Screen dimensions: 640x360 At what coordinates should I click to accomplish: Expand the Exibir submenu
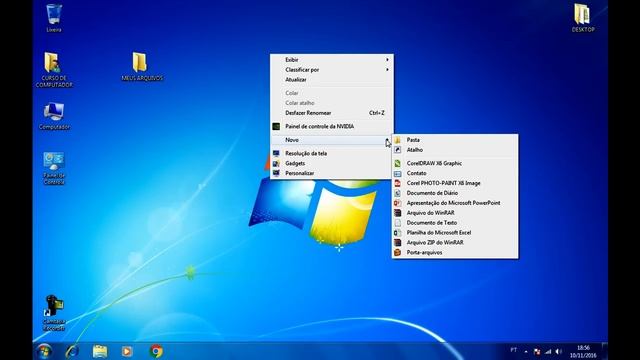(331, 60)
